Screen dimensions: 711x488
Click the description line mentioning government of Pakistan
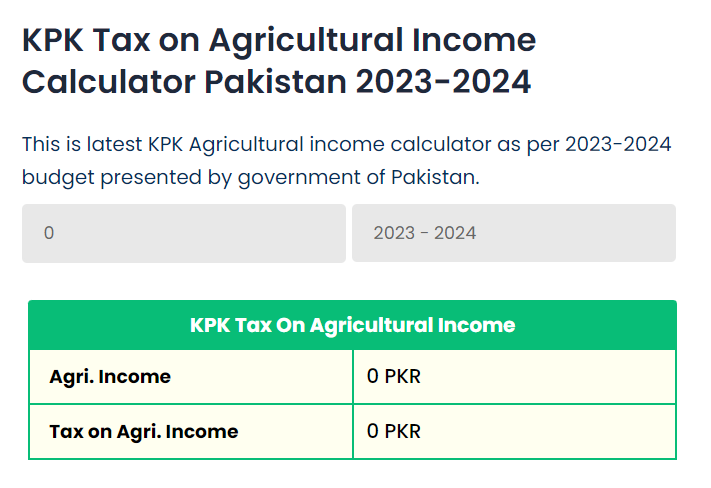[x=250, y=179]
